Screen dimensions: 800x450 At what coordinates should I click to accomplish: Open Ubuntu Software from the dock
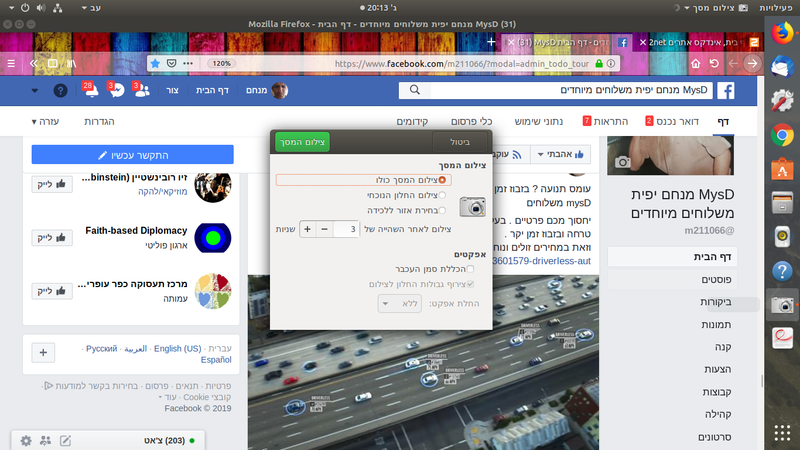tap(782, 169)
